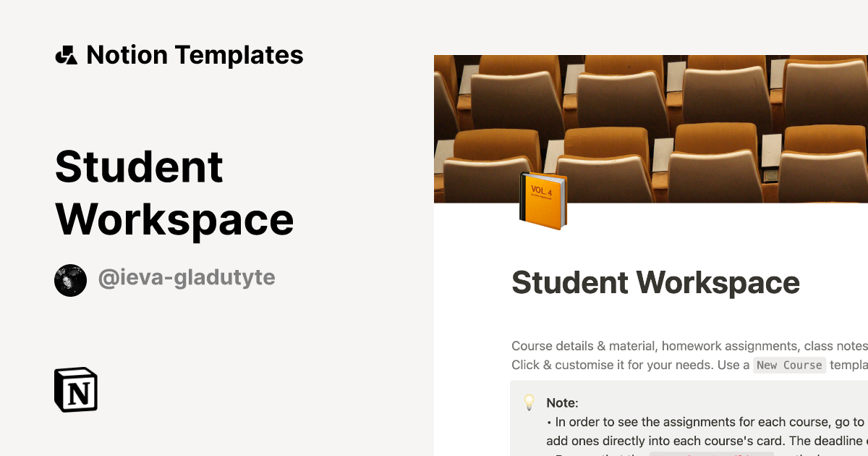Open the Student Workspace page heading
The height and width of the screenshot is (456, 868).
tap(655, 283)
